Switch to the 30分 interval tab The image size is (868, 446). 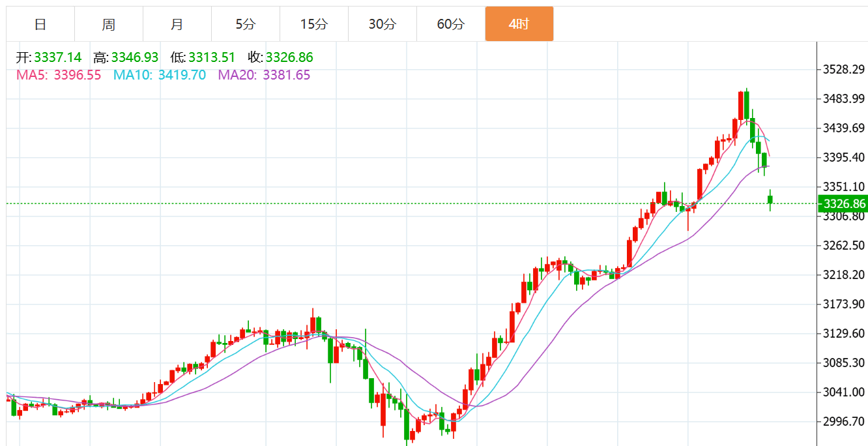[383, 24]
